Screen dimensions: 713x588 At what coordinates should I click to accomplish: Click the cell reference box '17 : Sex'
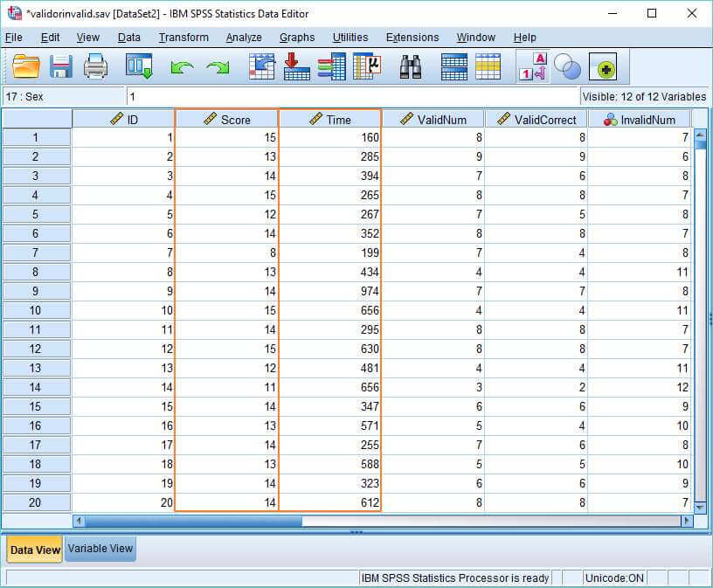coord(63,96)
